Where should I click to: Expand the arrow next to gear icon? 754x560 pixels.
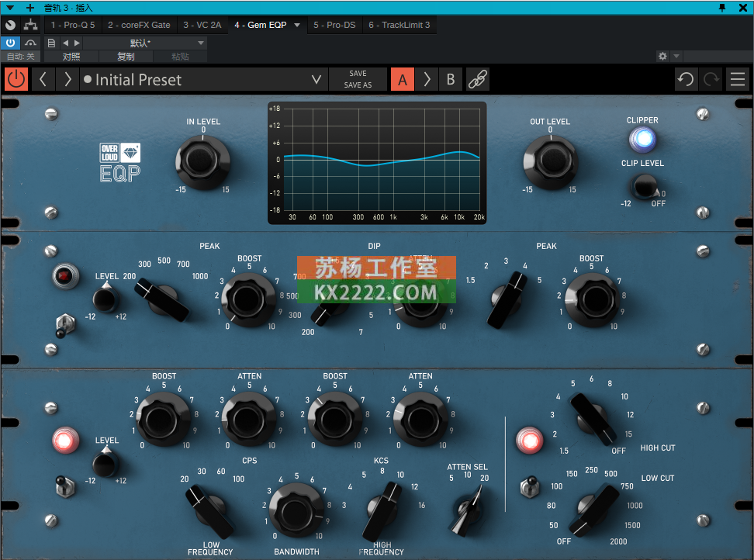676,57
